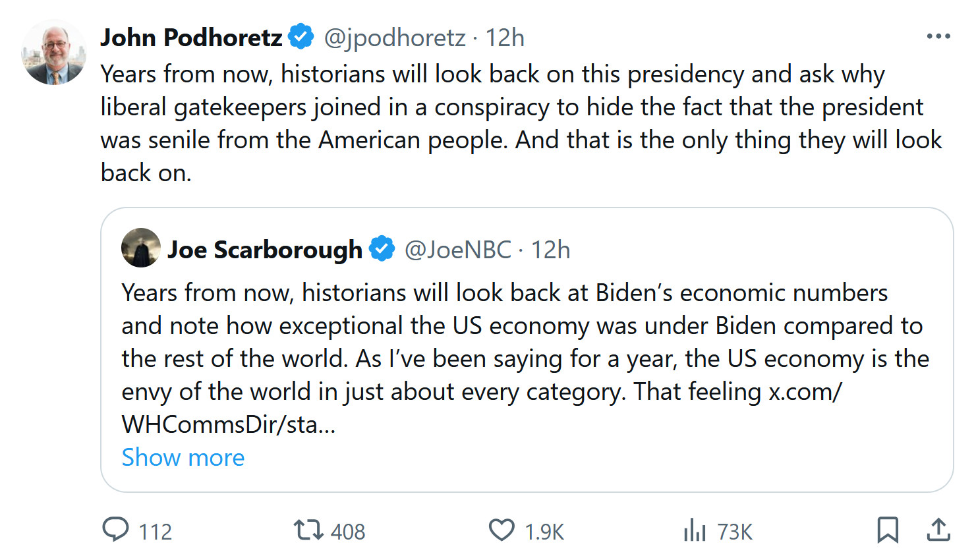View tweet analytics bar chart icon

pyautogui.click(x=695, y=530)
